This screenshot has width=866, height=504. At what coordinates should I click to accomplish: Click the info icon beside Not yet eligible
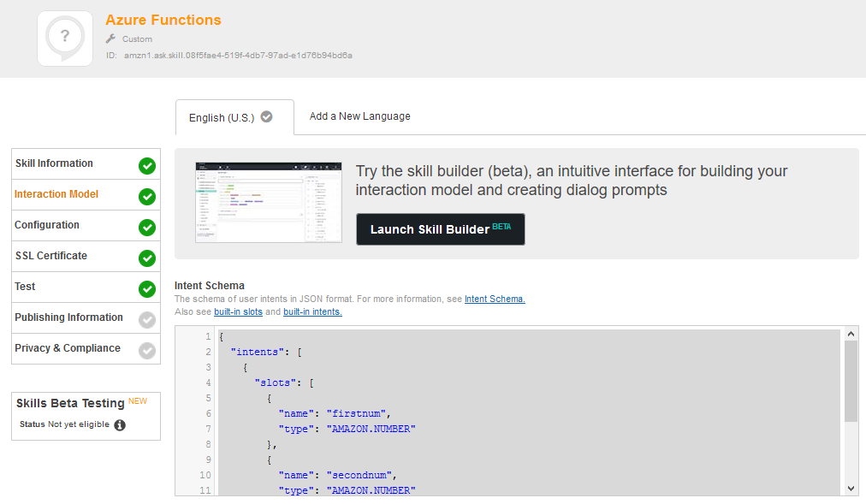point(120,425)
